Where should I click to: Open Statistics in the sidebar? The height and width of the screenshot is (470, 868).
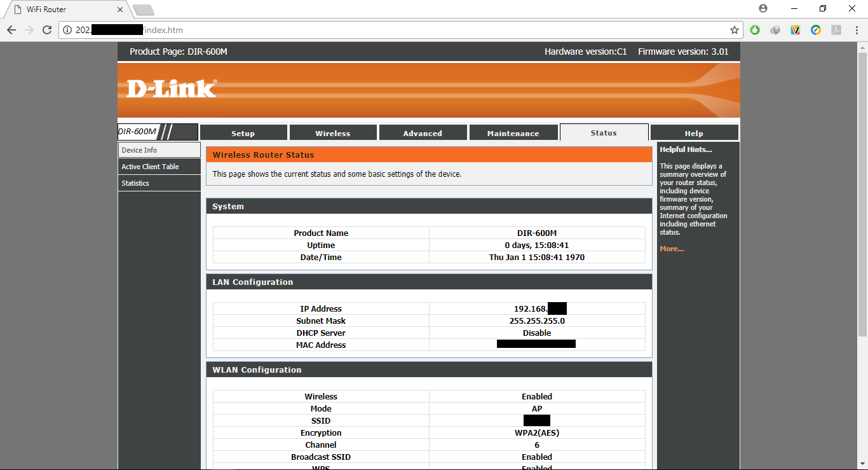coord(159,183)
